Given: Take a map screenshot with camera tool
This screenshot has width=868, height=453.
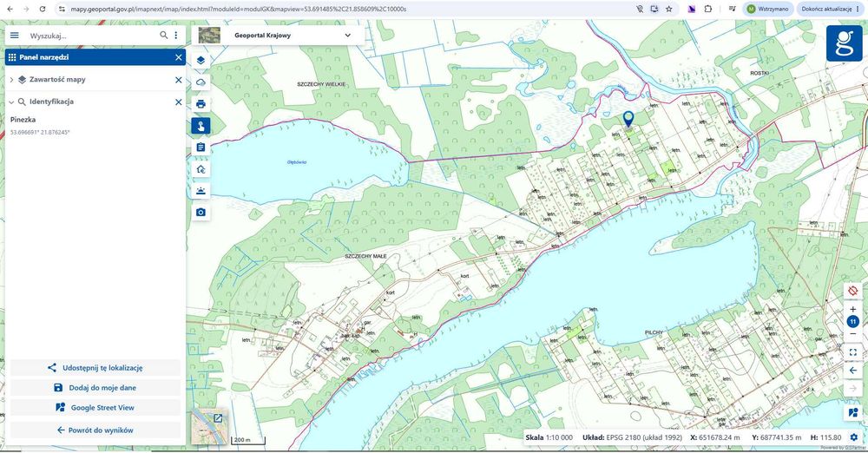Looking at the screenshot, I should click(201, 212).
